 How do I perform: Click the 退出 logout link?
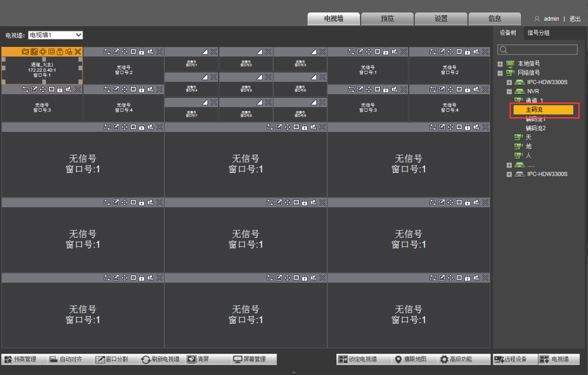(x=575, y=19)
